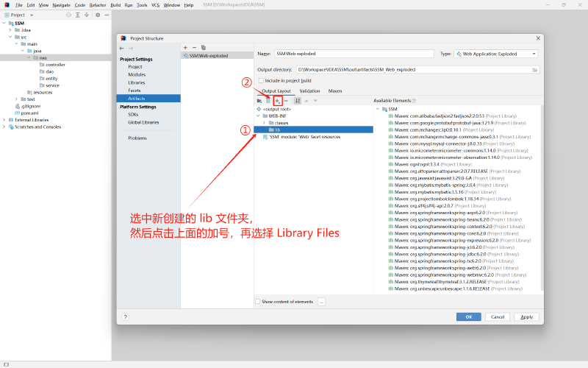Image resolution: width=588 pixels, height=368 pixels.
Task: Open SDKs under Platform Settings
Action: tap(133, 115)
